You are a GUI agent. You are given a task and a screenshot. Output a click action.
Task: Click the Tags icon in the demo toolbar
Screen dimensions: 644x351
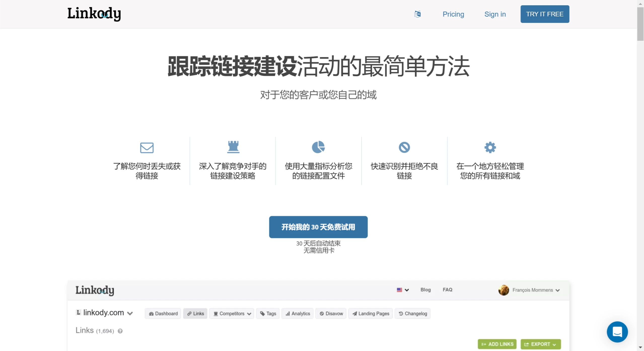[x=263, y=313]
